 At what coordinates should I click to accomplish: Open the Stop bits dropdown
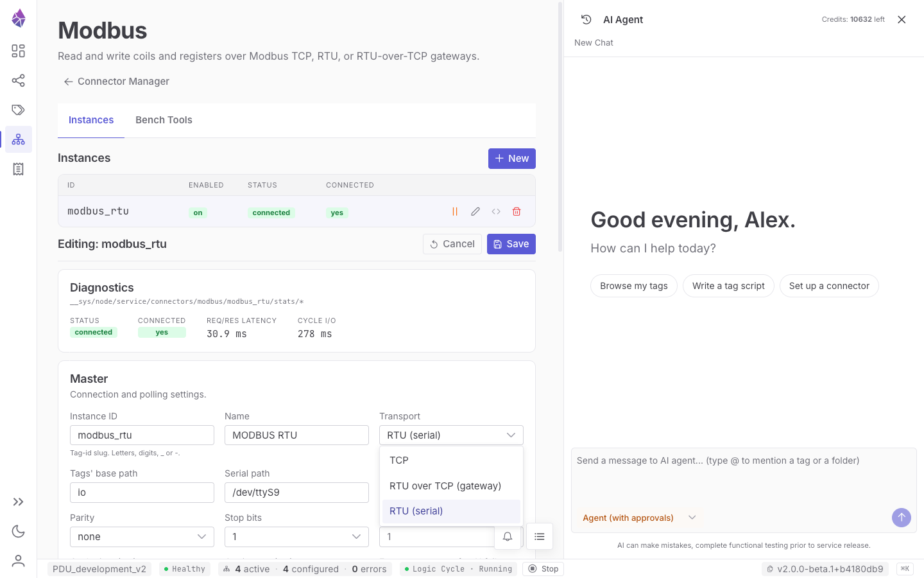coord(296,537)
